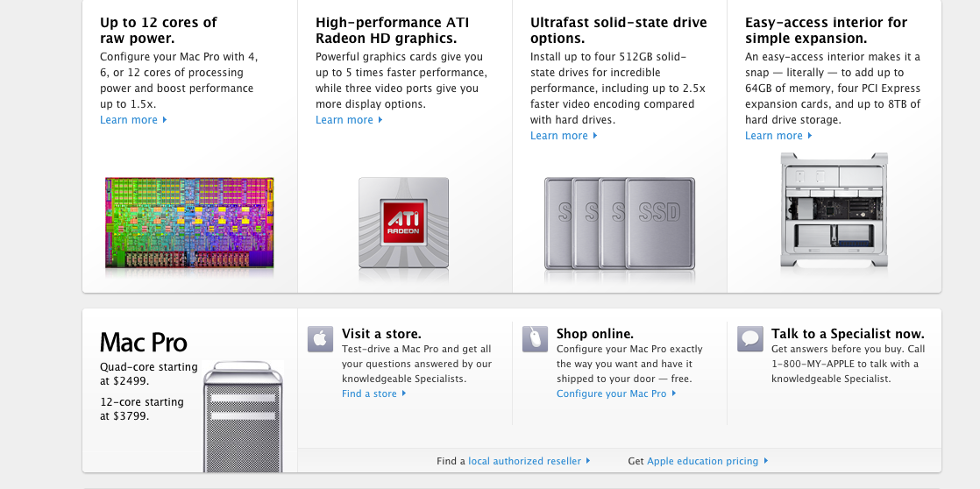Open the Apple education pricing link
This screenshot has height=489, width=980.
pyautogui.click(x=707, y=461)
